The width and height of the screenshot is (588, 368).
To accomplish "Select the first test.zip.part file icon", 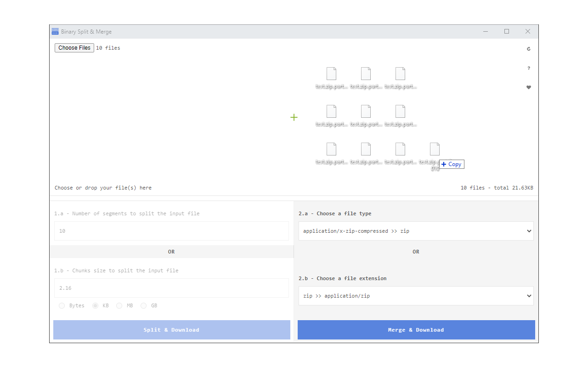I will (x=331, y=73).
